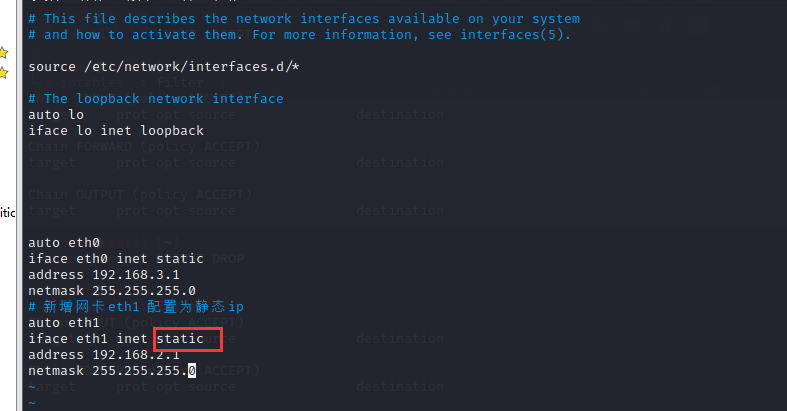Image resolution: width=787 pixels, height=411 pixels.
Task: Click the first tilde empty-line marker
Action: [32, 387]
